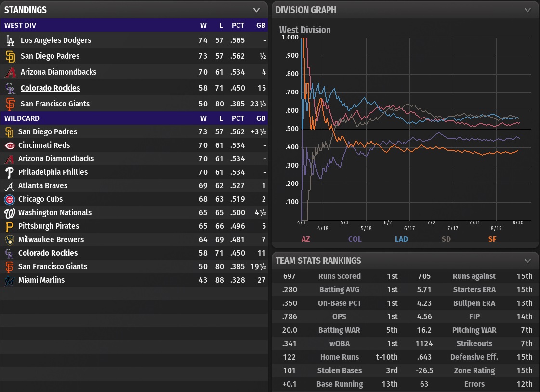Click the wOBA stat label
The height and width of the screenshot is (392, 540).
coord(339,343)
